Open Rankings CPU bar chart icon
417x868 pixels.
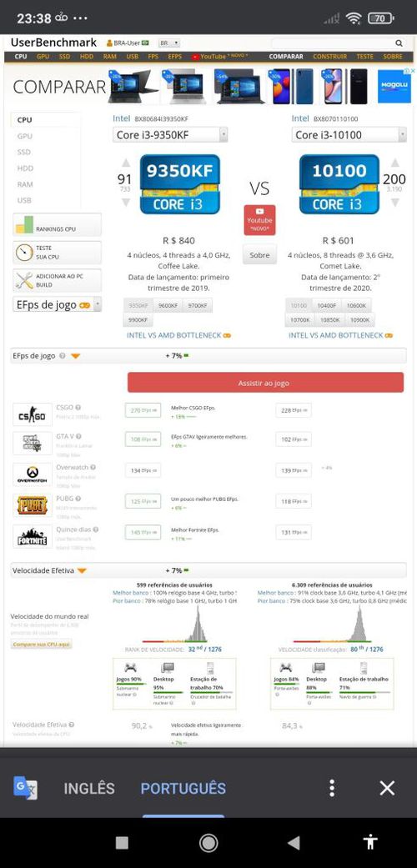tap(24, 224)
